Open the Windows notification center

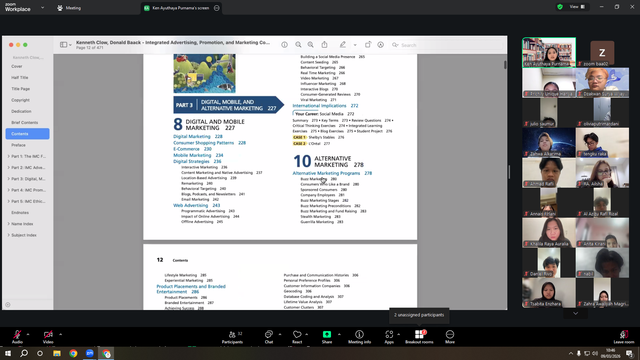click(630, 353)
